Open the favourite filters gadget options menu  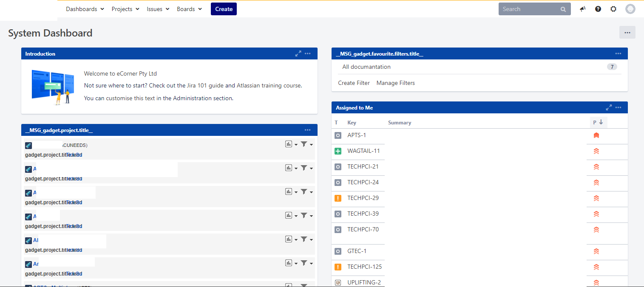click(618, 53)
